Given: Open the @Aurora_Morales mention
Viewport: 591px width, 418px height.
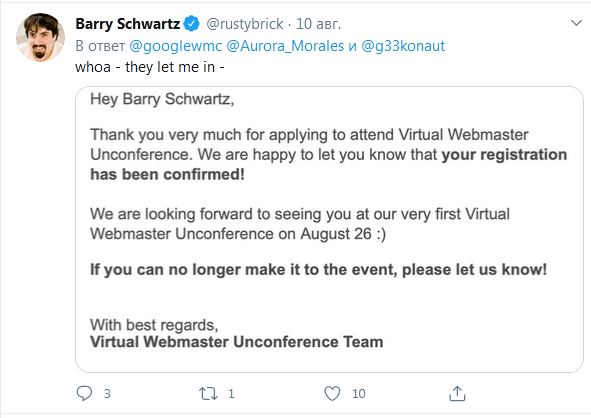Looking at the screenshot, I should click(285, 46).
